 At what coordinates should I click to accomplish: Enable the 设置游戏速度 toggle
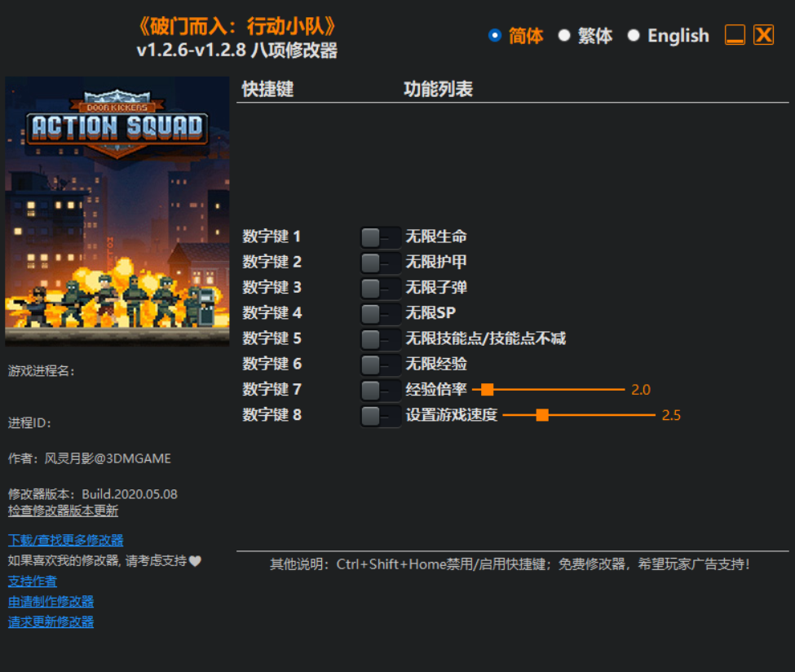click(380, 415)
